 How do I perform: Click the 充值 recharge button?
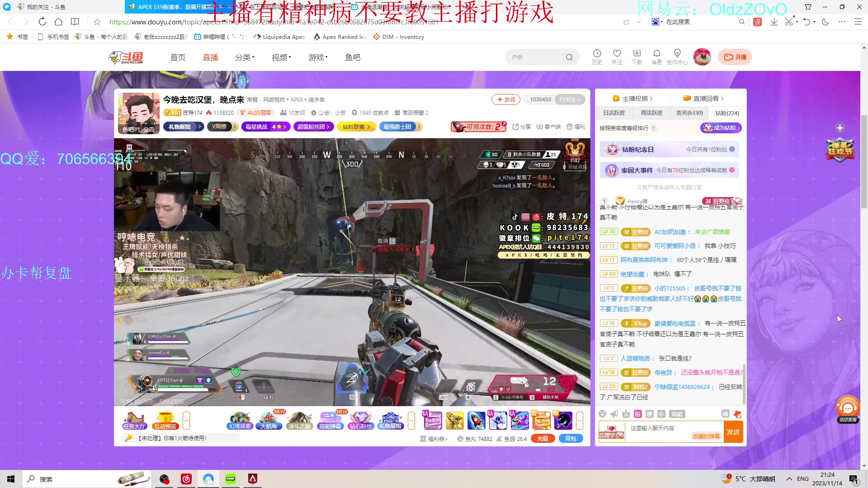coord(543,438)
